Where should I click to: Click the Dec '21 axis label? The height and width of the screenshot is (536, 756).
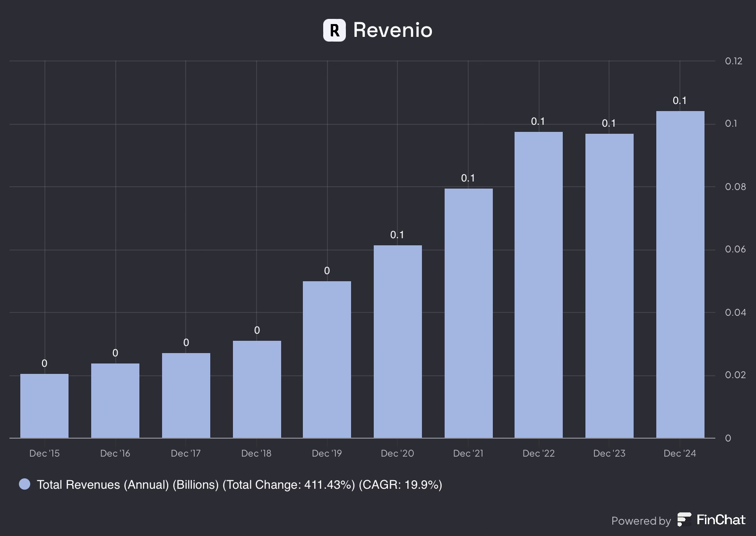tap(468, 453)
